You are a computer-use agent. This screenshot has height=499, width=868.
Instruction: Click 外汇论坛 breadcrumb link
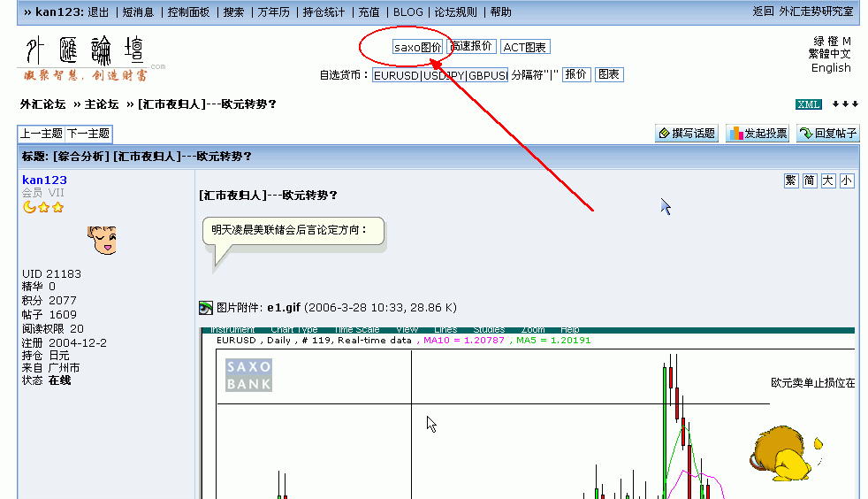pyautogui.click(x=42, y=104)
